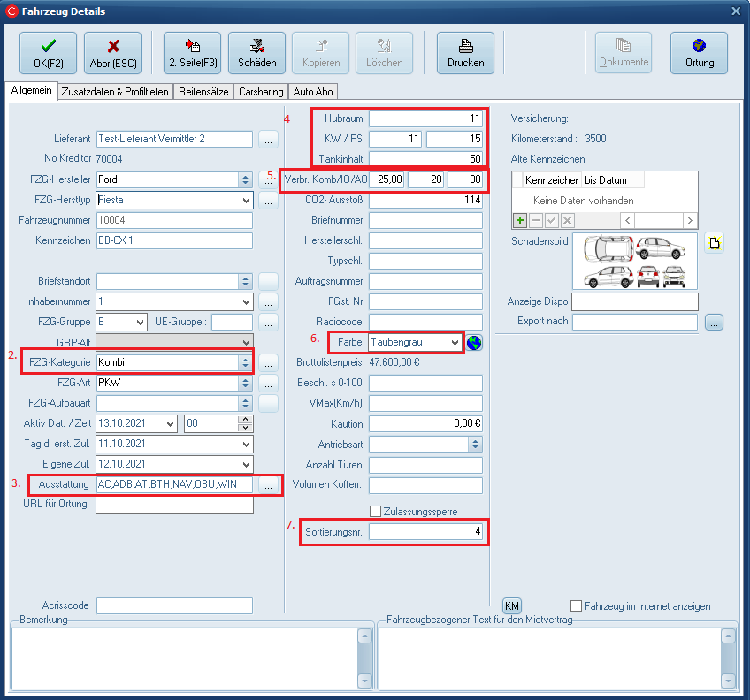The image size is (750, 700).
Task: Add old license plate with green plus
Action: [520, 220]
